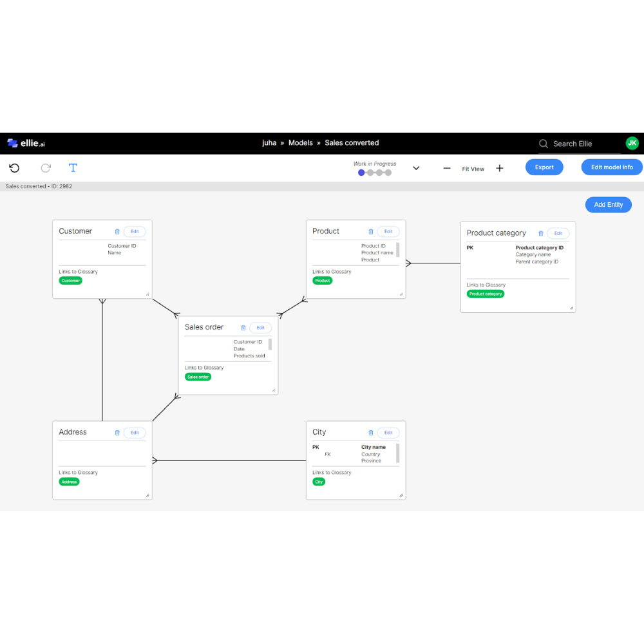The width and height of the screenshot is (644, 644).
Task: Open the model status dropdown chevron
Action: tap(415, 167)
